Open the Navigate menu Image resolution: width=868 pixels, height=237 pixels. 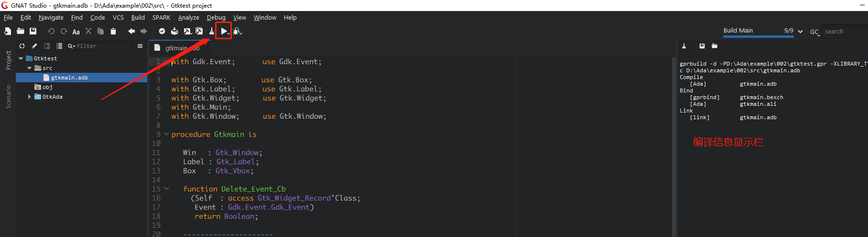point(51,17)
